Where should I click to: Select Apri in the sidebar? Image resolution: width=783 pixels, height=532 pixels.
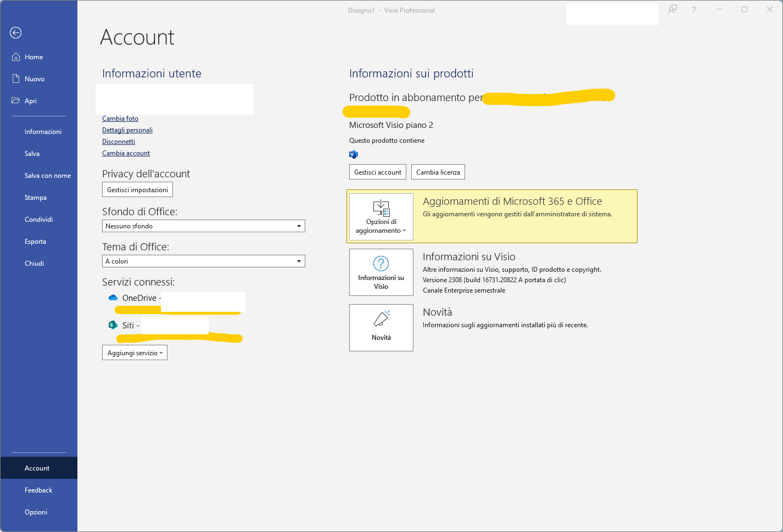coord(39,101)
